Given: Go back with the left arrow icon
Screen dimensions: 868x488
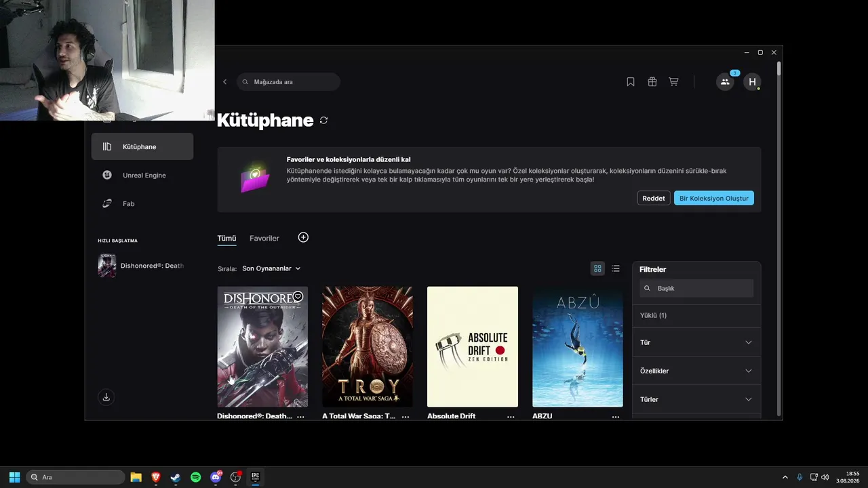Looking at the screenshot, I should click(x=224, y=82).
